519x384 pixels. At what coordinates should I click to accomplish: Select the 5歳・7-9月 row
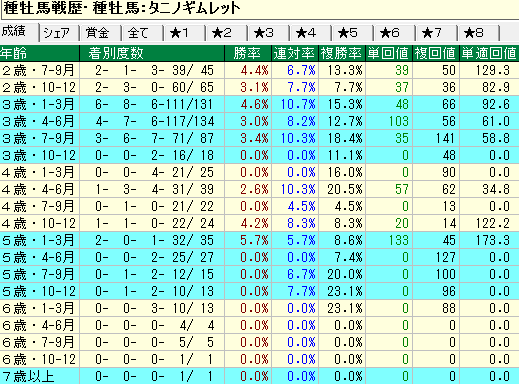[259, 274]
